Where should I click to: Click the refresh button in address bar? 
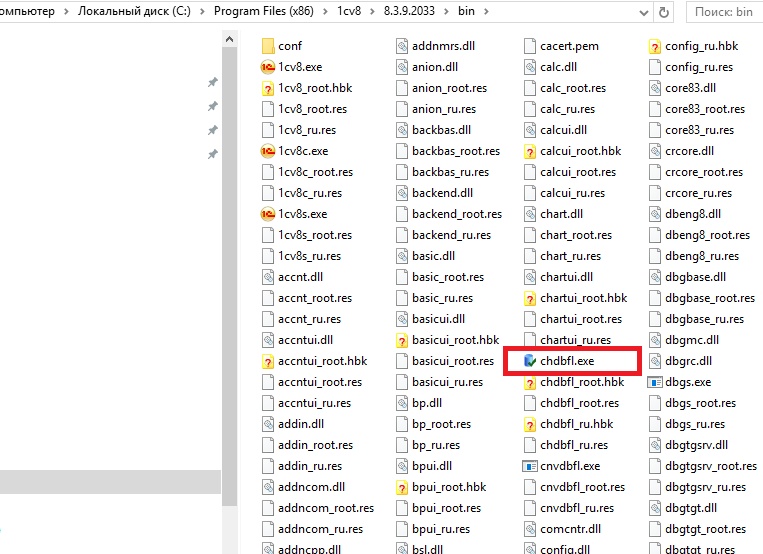(x=664, y=12)
